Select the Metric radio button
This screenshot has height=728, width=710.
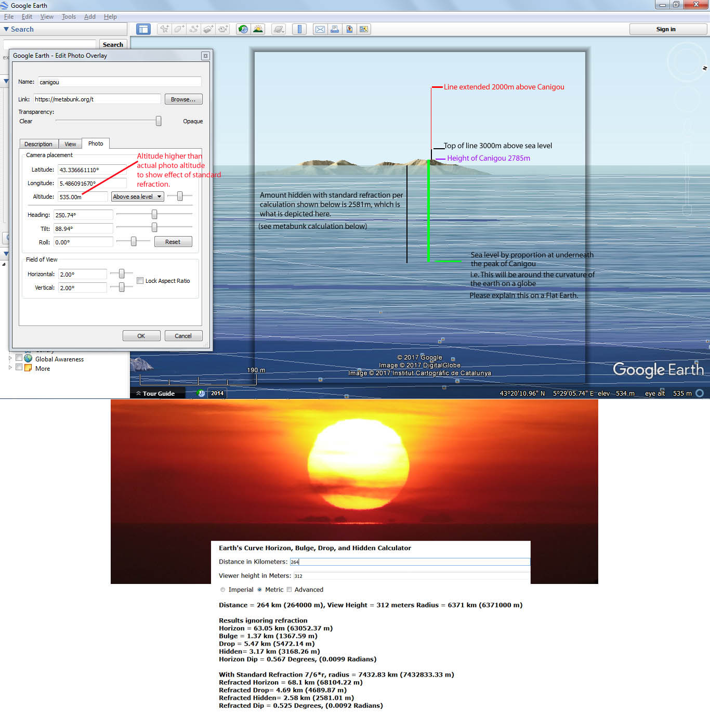point(259,590)
